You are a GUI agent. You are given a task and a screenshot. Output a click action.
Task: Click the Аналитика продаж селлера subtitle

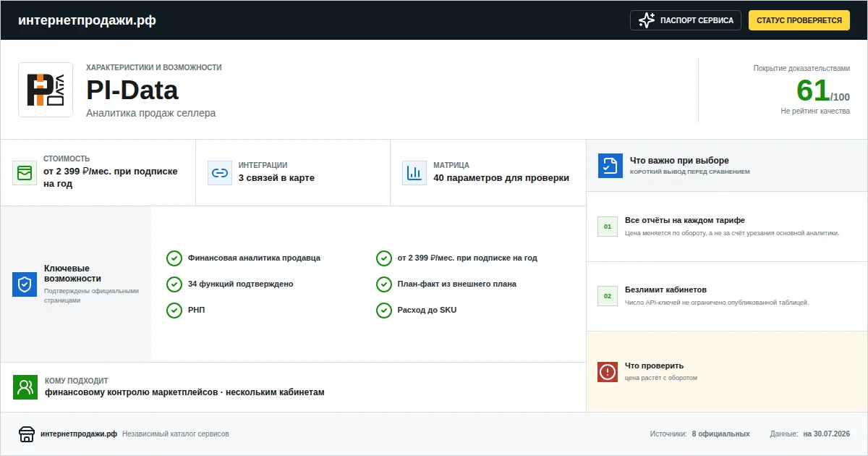[150, 113]
